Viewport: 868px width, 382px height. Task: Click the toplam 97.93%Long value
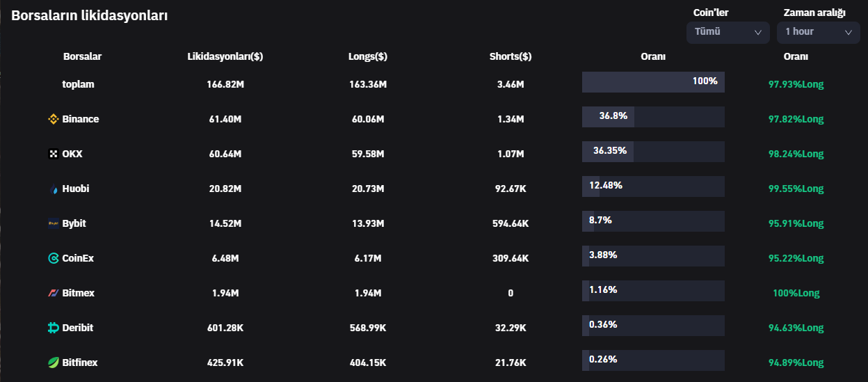coord(796,84)
